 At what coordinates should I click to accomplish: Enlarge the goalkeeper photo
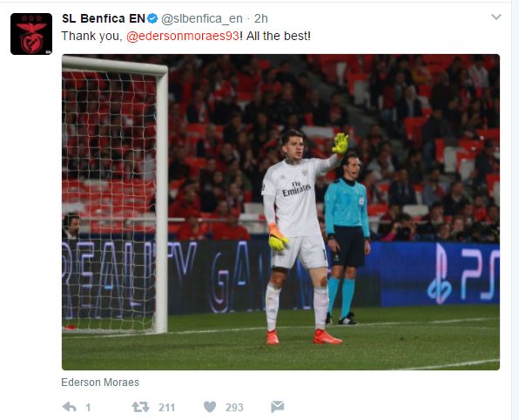coord(280,212)
